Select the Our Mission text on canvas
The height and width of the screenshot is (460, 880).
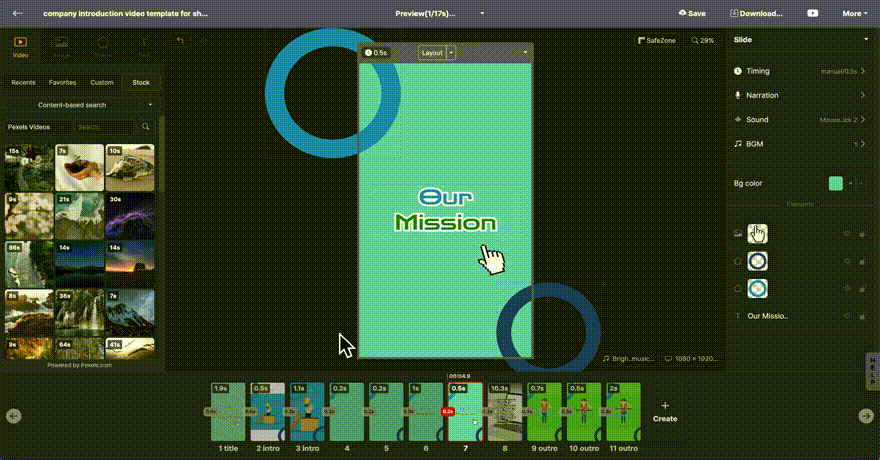pos(446,210)
